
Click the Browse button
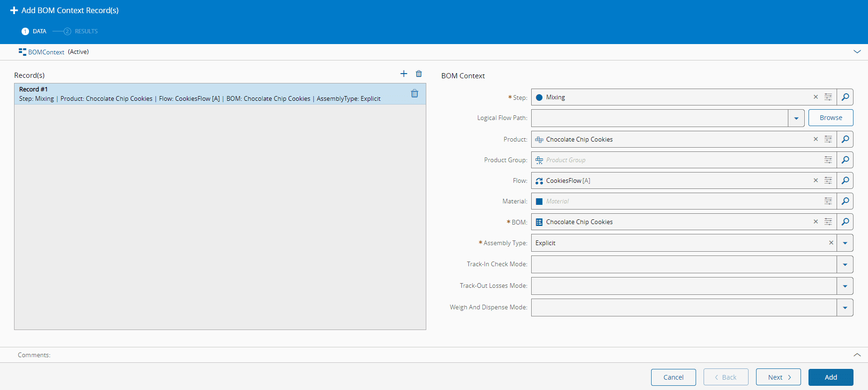click(831, 118)
